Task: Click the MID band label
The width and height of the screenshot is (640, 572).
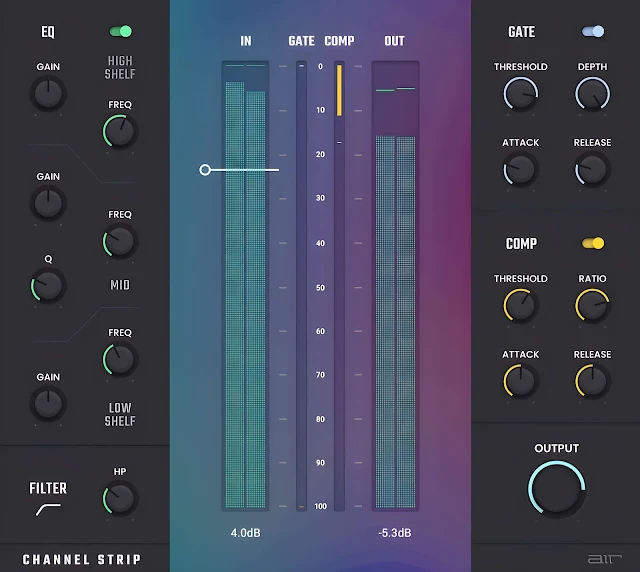Action: pos(120,285)
